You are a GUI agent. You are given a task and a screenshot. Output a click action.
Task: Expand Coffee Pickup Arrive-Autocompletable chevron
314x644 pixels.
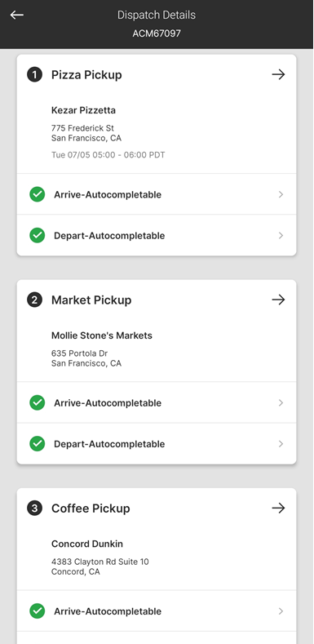[281, 611]
